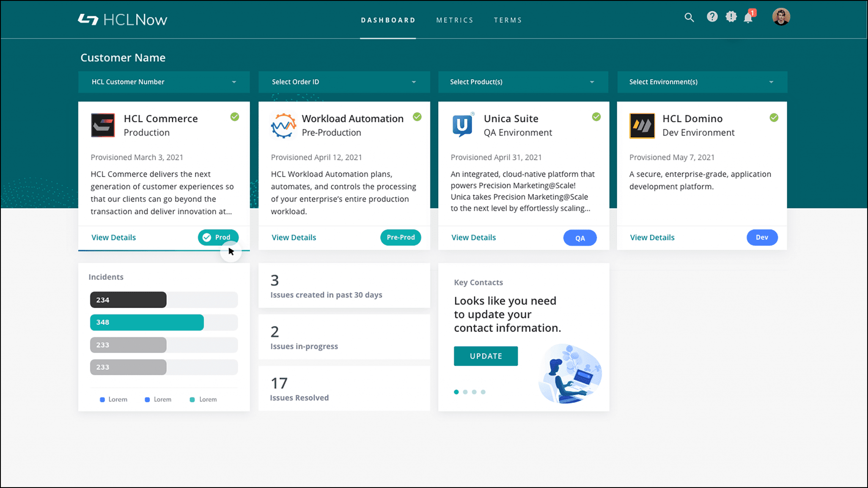The height and width of the screenshot is (488, 868).
Task: Go to the fourth Key Contacts carousel dot
Action: click(483, 392)
